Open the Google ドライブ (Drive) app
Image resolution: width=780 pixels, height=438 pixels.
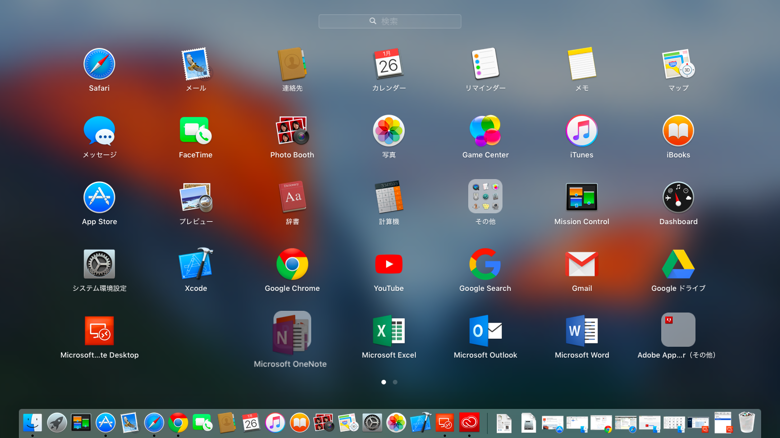coord(678,264)
